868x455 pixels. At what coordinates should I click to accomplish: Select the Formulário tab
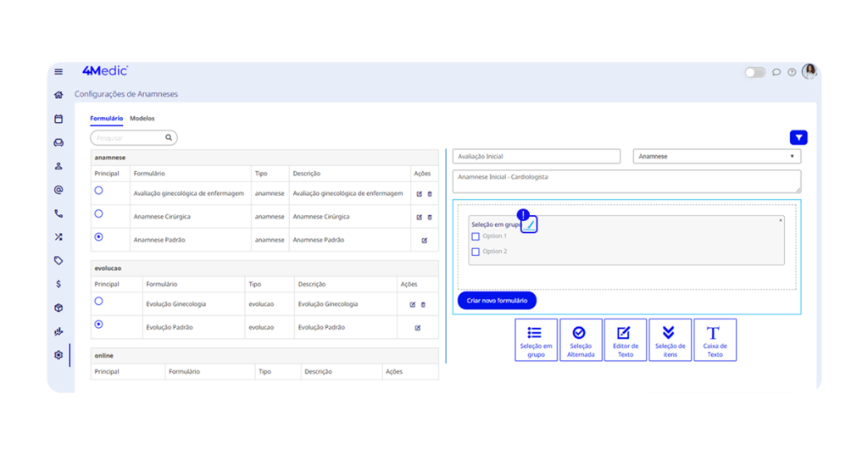[107, 119]
